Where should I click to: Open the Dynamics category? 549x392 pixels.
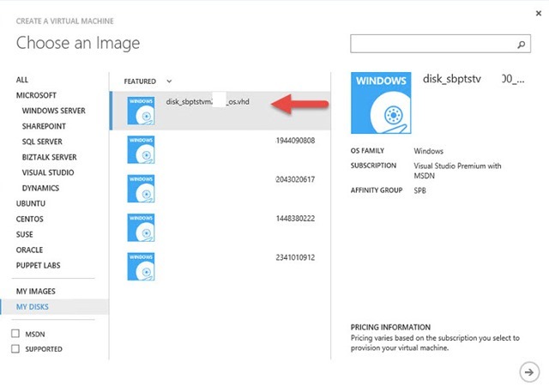click(x=40, y=188)
